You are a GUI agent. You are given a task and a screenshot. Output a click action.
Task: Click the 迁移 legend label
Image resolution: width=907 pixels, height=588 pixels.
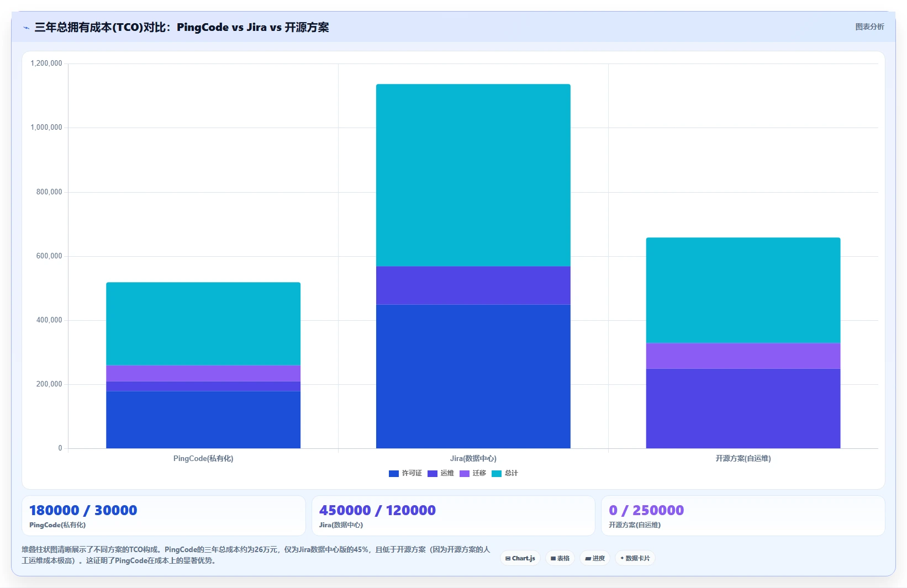click(479, 473)
